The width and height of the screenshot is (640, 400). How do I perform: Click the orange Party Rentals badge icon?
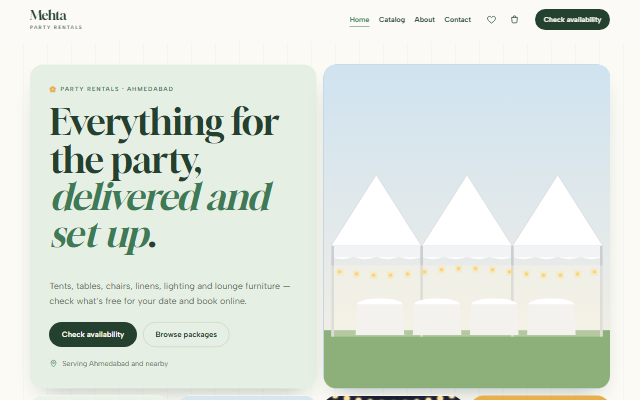coord(53,89)
